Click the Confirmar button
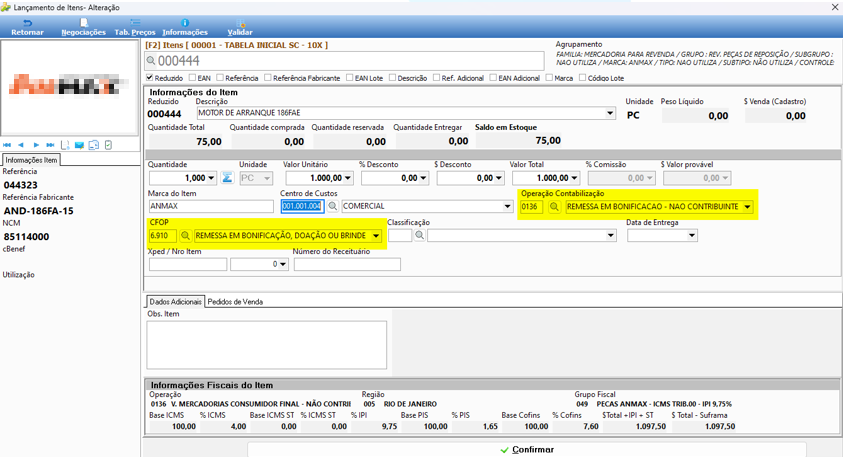The image size is (843, 457). click(527, 449)
